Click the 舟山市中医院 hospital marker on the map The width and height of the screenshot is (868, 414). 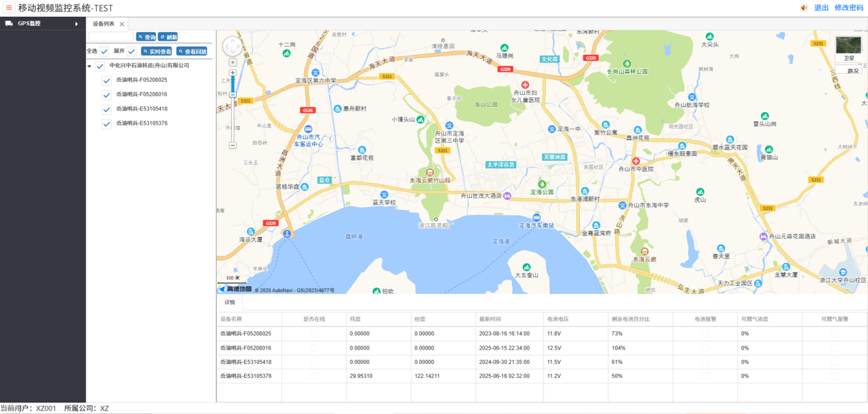635,161
